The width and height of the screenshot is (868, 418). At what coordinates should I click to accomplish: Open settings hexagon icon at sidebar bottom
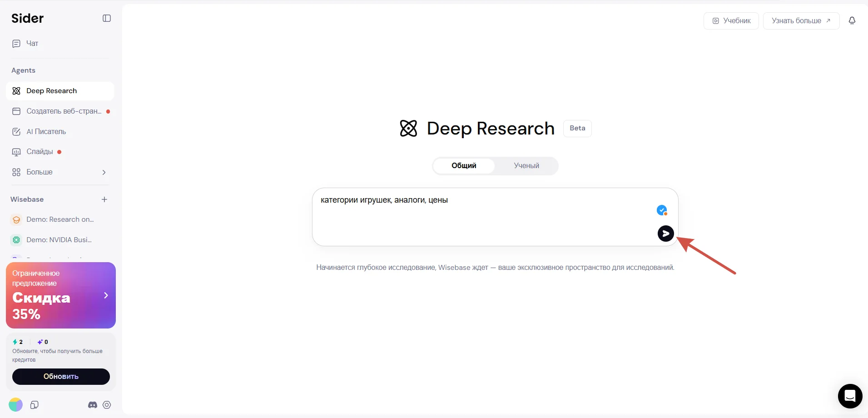pyautogui.click(x=107, y=405)
